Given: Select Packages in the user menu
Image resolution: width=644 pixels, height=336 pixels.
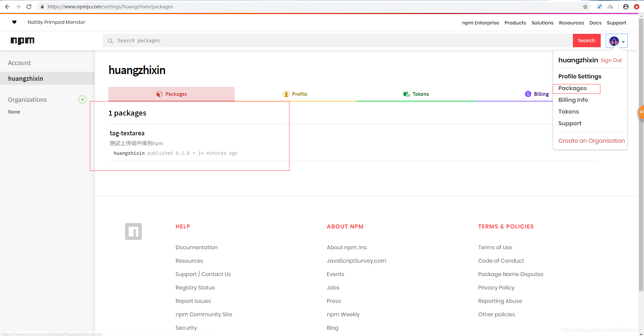Looking at the screenshot, I should point(573,88).
